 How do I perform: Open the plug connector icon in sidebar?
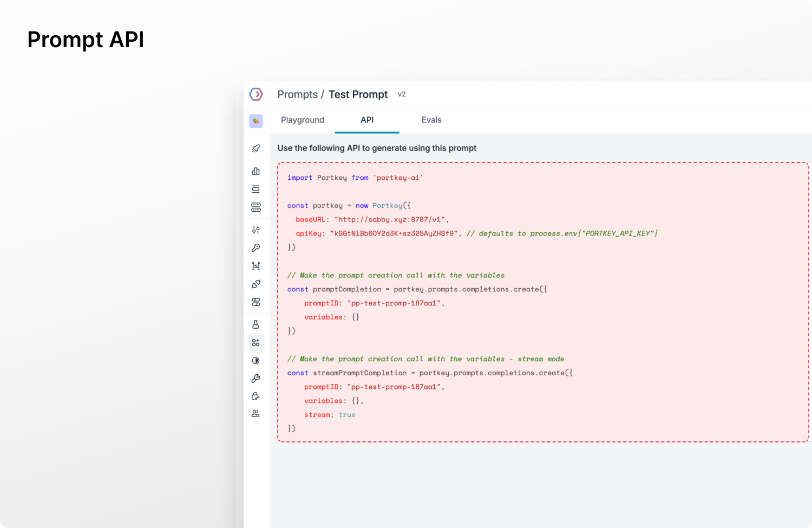(256, 284)
